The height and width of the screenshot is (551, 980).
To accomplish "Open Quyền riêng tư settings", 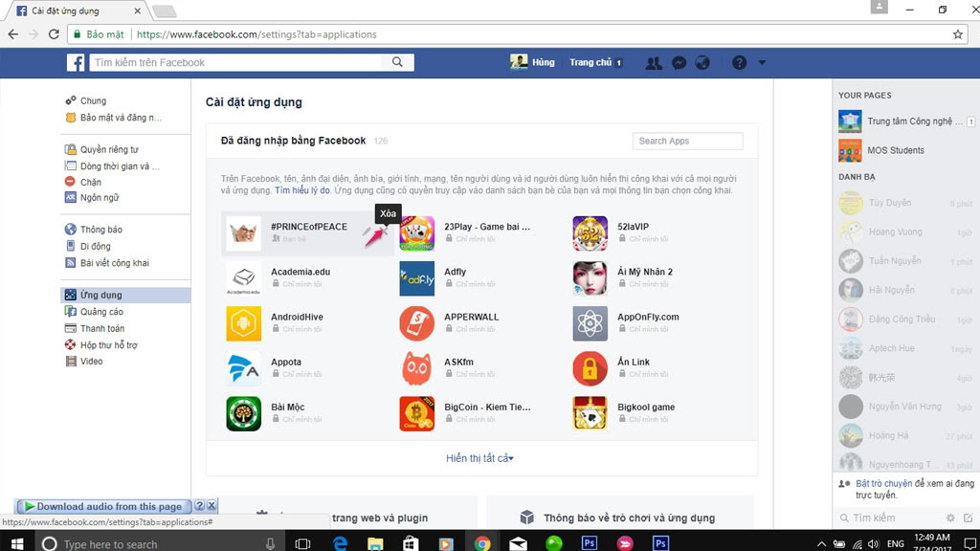I will [109, 149].
